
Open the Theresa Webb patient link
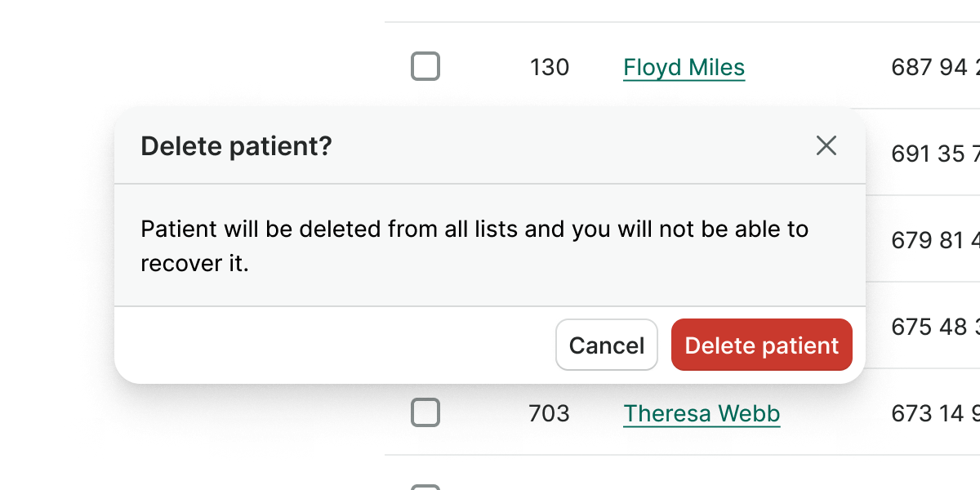click(x=702, y=414)
